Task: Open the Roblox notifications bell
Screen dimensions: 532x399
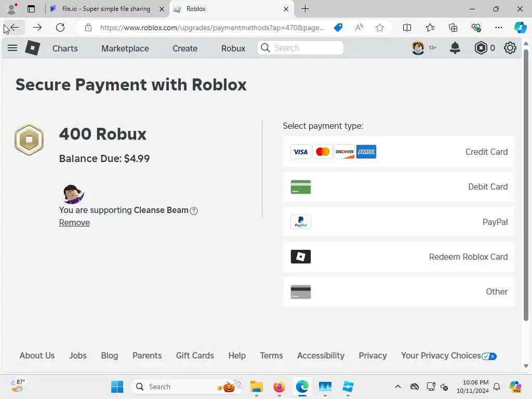Action: (x=455, y=48)
